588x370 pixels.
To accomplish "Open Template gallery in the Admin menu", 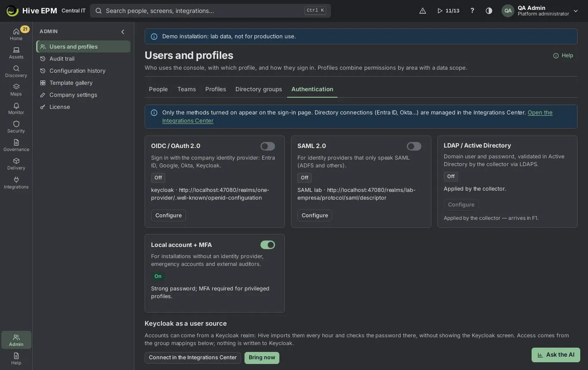I will [84, 83].
